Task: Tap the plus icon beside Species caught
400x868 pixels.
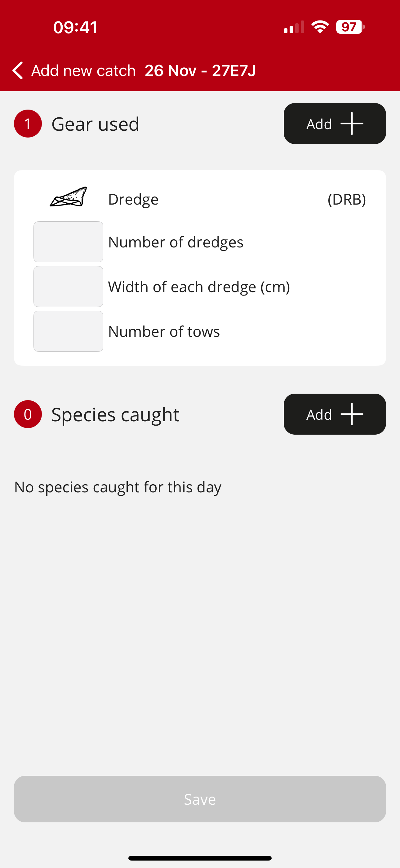Action: (352, 414)
